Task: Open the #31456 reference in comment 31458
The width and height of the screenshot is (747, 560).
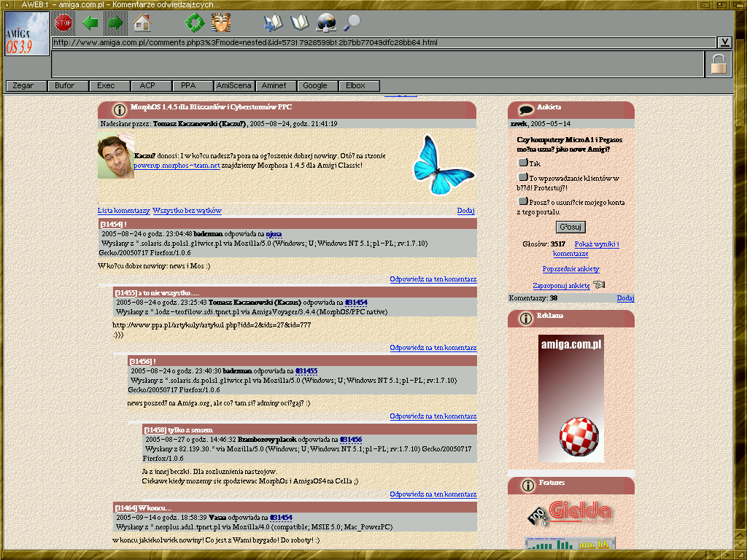Action: pos(351,440)
